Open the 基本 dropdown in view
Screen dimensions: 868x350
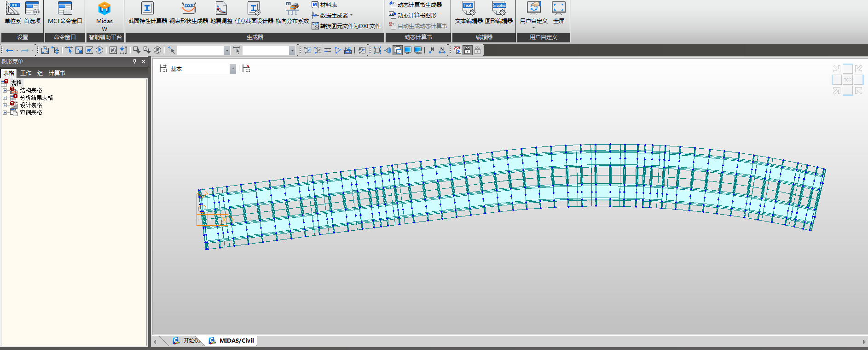click(x=233, y=69)
